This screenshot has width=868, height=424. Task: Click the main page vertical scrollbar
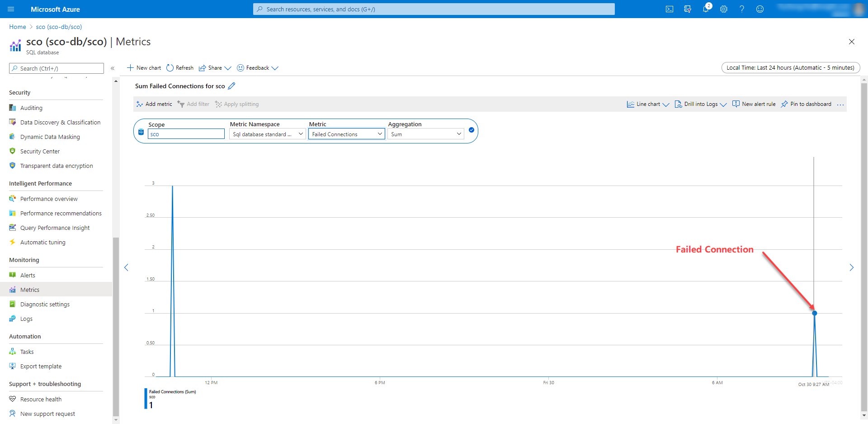pyautogui.click(x=864, y=247)
